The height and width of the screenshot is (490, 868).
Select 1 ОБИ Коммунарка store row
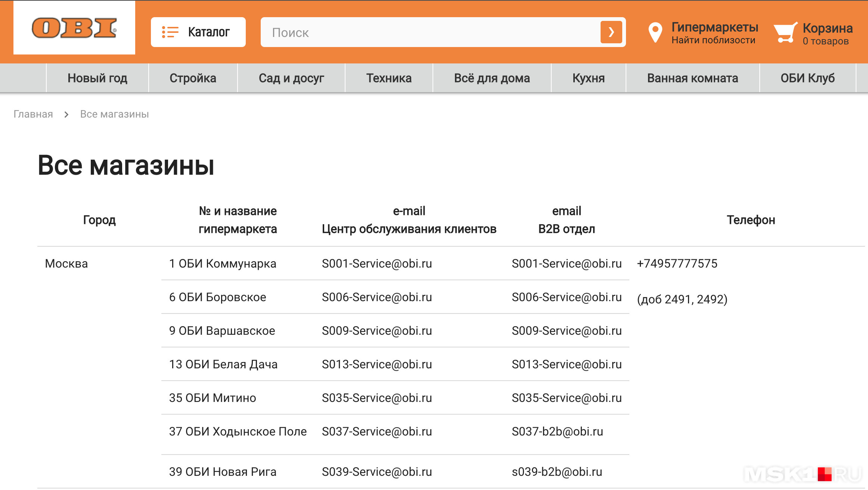tap(223, 263)
